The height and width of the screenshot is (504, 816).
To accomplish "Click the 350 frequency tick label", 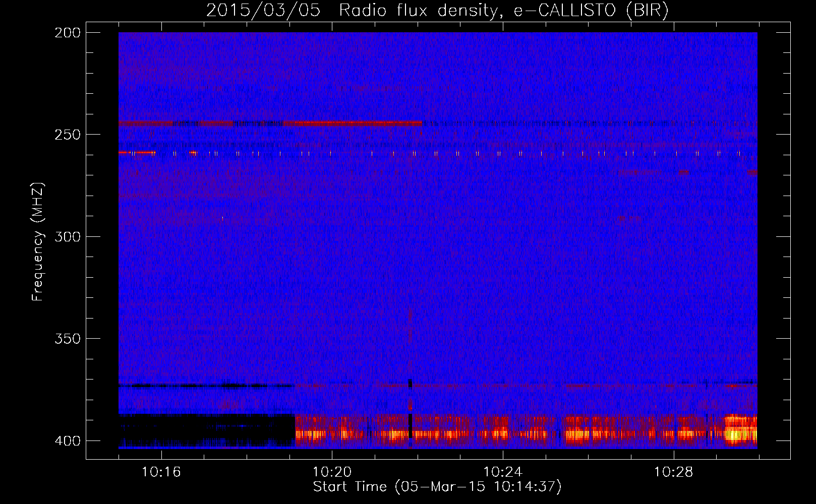I will coord(68,339).
